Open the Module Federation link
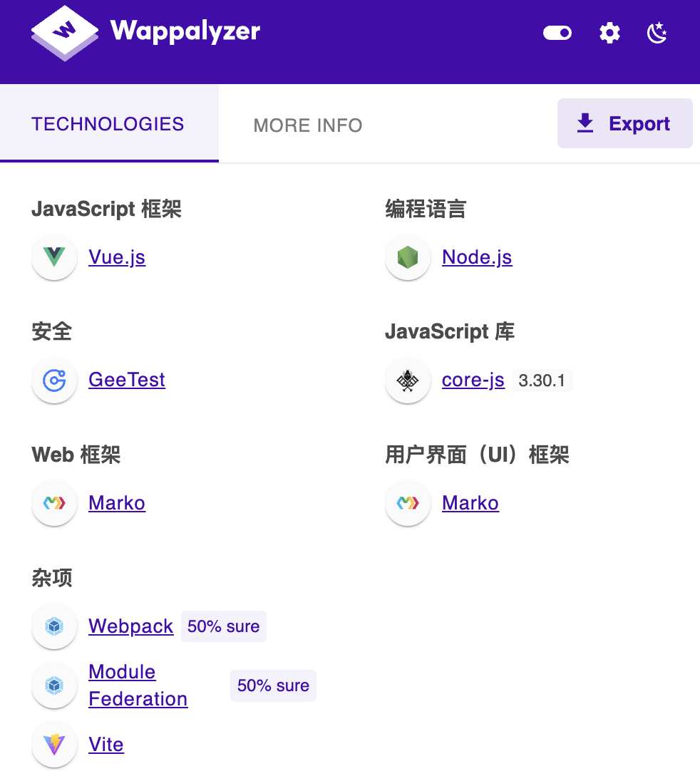700x771 pixels. click(x=138, y=685)
